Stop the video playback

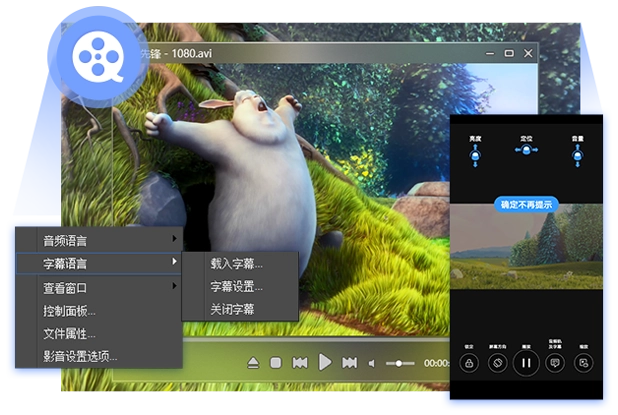[x=276, y=362]
